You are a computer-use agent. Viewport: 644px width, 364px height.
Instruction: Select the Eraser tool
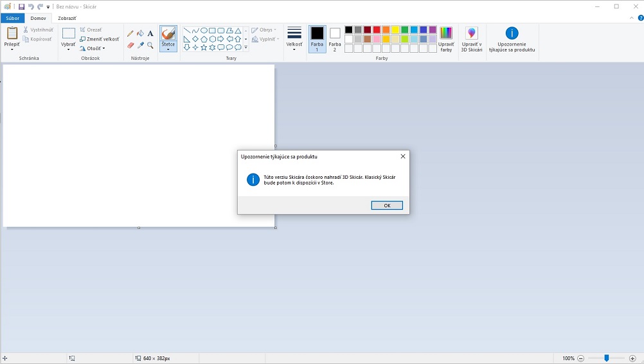pyautogui.click(x=130, y=45)
